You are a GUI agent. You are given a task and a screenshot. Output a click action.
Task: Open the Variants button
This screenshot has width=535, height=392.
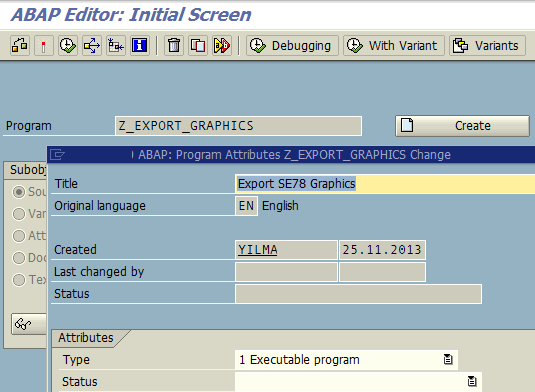point(487,45)
